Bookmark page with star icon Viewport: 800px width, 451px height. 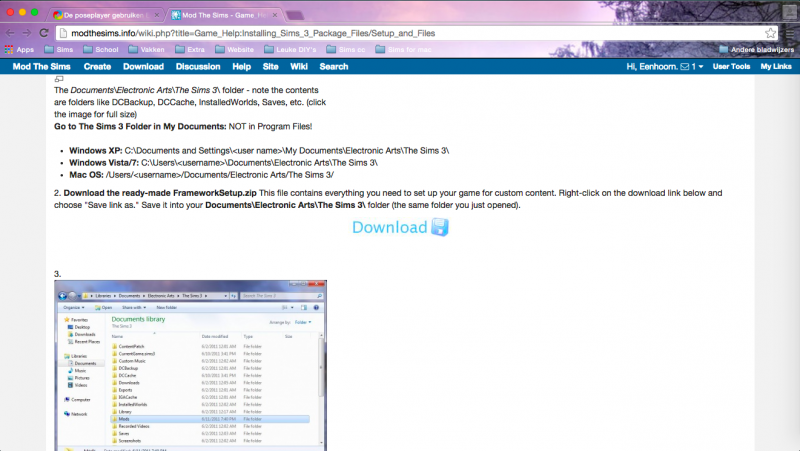coord(770,33)
